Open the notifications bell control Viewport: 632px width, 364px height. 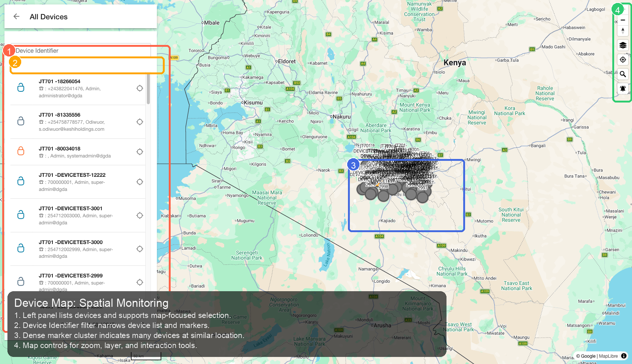623,88
